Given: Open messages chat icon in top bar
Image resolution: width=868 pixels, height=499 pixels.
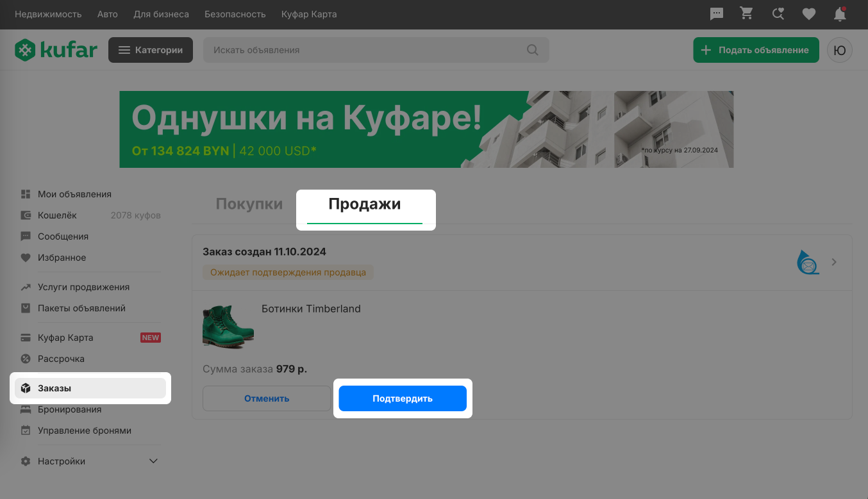Looking at the screenshot, I should pyautogui.click(x=717, y=13).
